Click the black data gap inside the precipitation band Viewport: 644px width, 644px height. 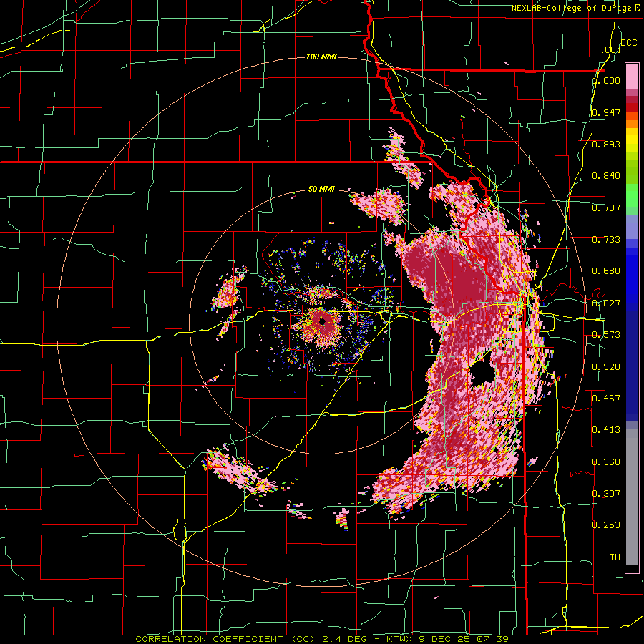[482, 374]
